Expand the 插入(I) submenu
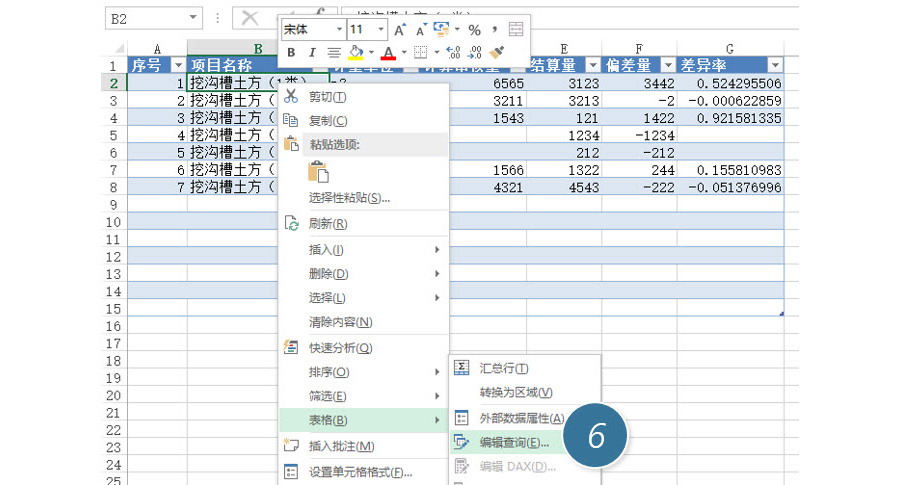The image size is (900, 485). (x=363, y=250)
